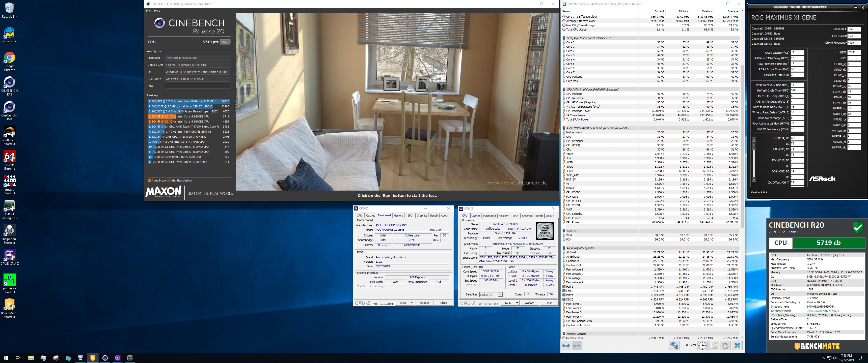Open ASRock Timing Configurator desktop icon
Screen dimensions: 868x363
pos(9,210)
